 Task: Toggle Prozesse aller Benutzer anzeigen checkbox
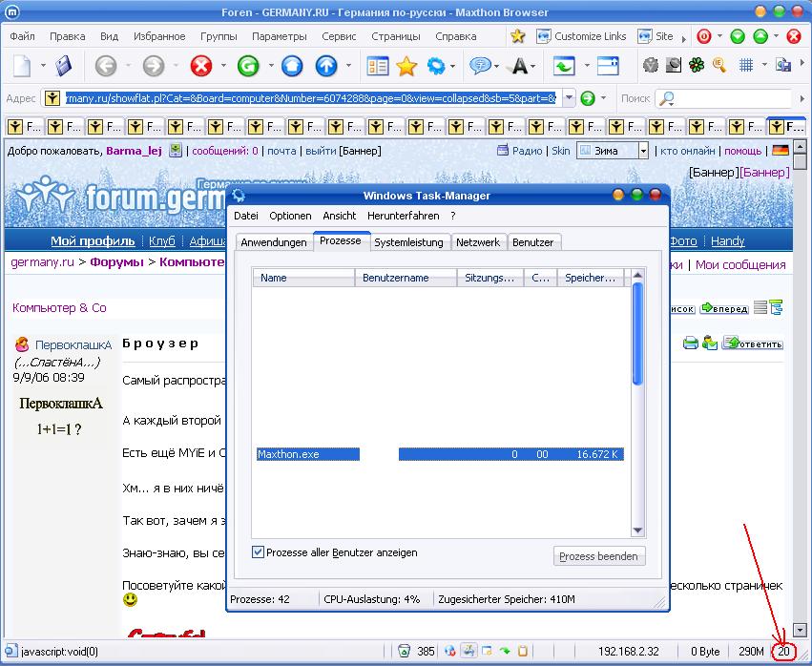[258, 552]
